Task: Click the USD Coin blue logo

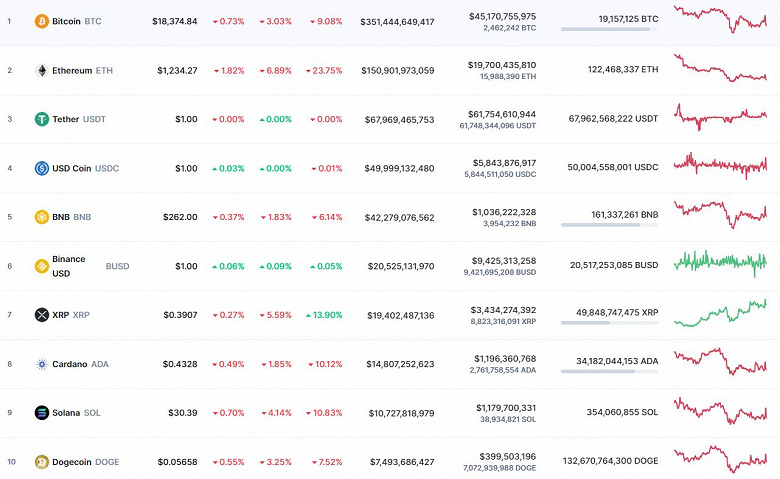Action: point(42,168)
